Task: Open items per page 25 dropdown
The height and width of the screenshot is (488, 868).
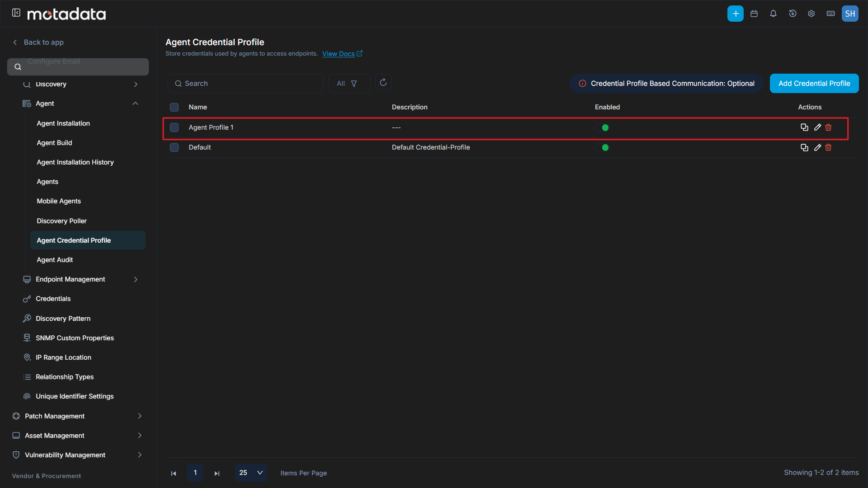Action: pos(251,473)
